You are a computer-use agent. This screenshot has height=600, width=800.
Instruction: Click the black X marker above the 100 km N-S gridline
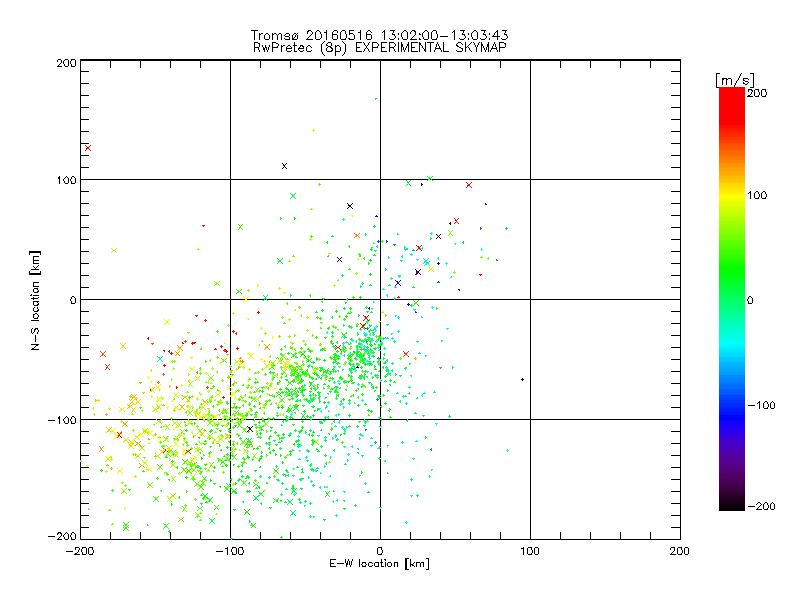(x=285, y=166)
